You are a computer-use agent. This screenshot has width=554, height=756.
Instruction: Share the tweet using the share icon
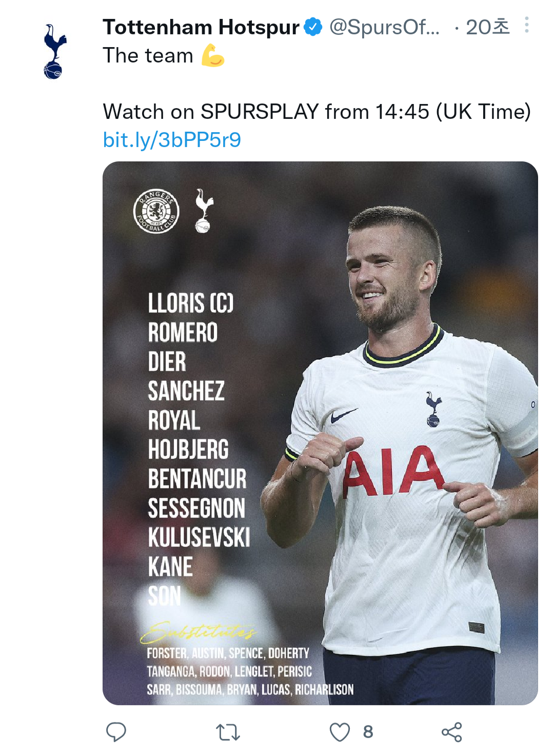click(451, 732)
